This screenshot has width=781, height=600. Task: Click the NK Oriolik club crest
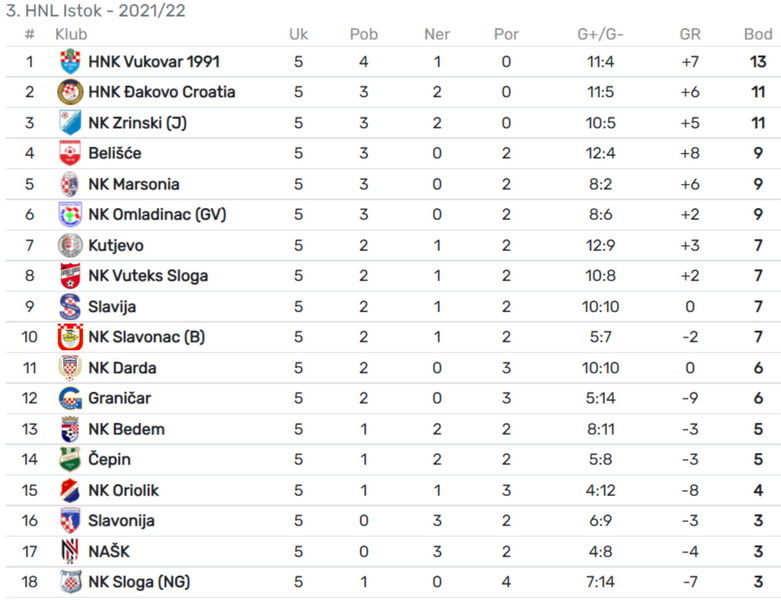pos(70,490)
